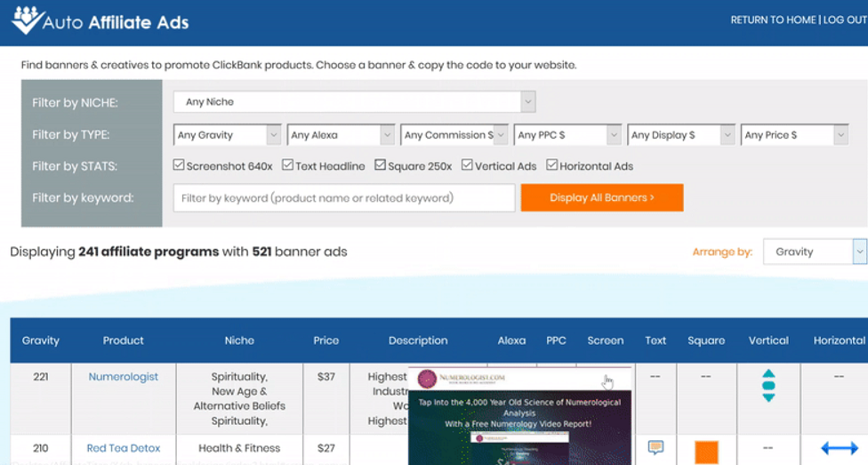The height and width of the screenshot is (465, 868).
Task: Toggle Square 250x checkbox
Action: pyautogui.click(x=381, y=165)
